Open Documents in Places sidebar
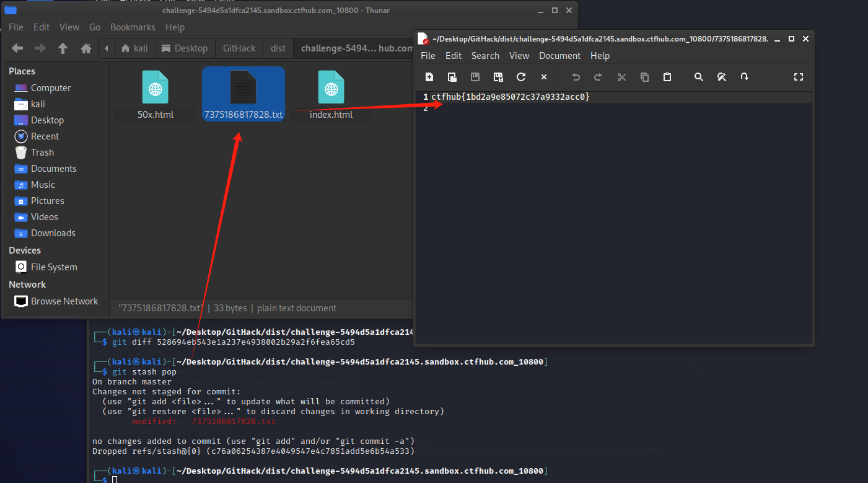The image size is (868, 483). 55,169
